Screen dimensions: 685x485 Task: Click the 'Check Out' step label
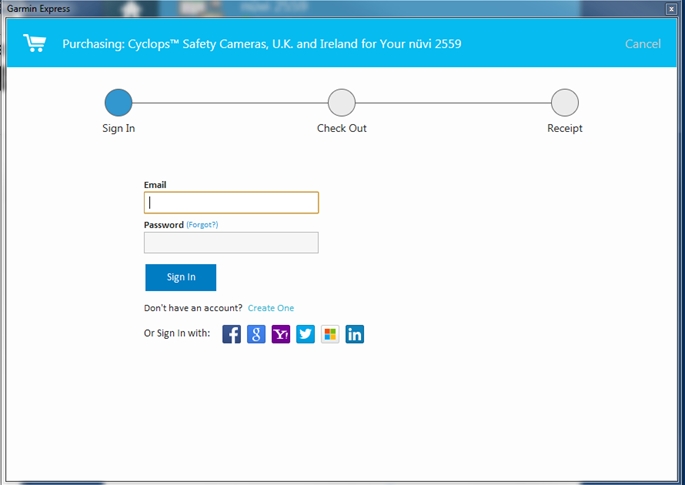tap(342, 128)
